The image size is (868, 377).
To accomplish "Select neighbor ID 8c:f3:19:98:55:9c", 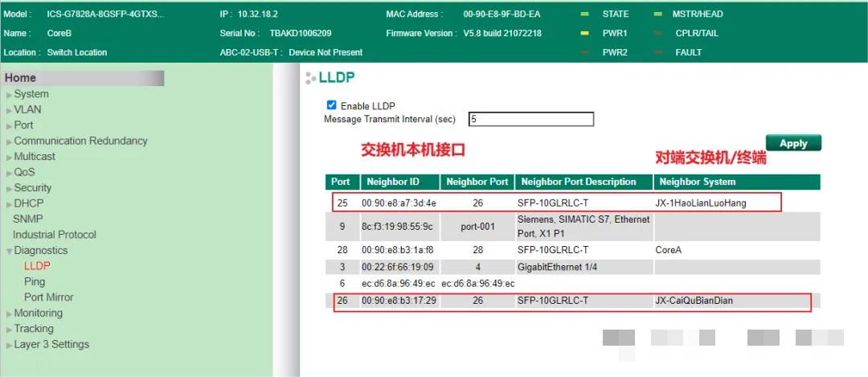I will (x=398, y=227).
